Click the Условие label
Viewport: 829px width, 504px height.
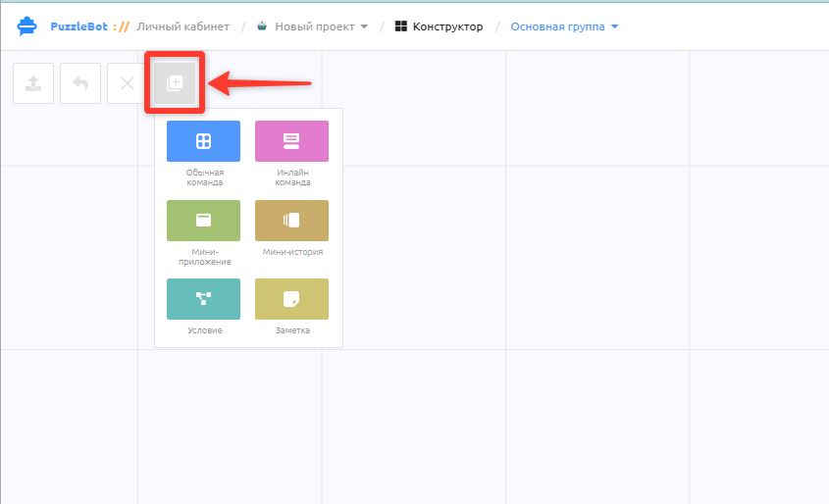click(x=205, y=330)
